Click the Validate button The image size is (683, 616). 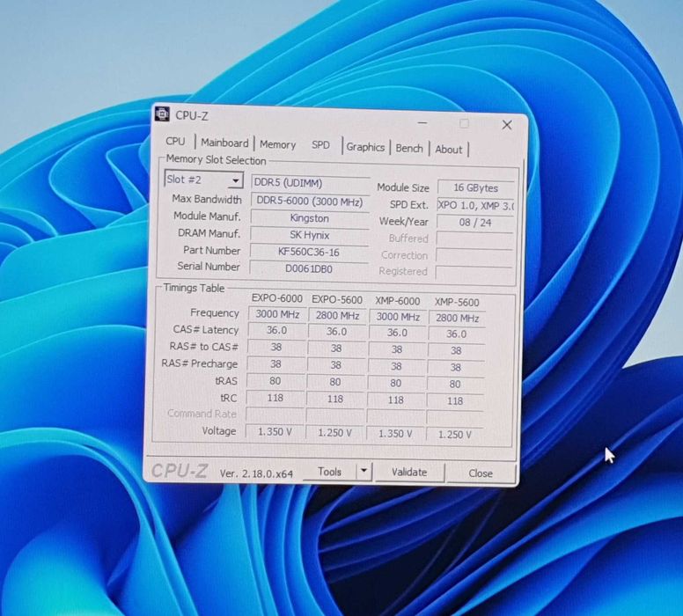pos(409,473)
